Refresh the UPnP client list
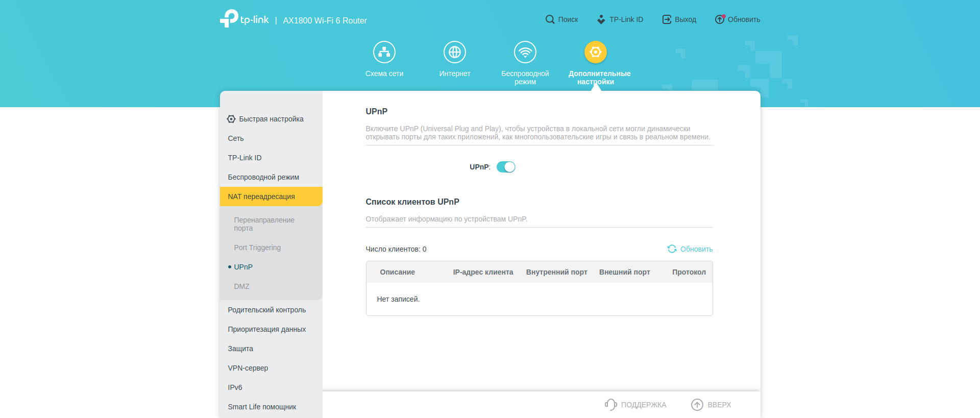 690,249
